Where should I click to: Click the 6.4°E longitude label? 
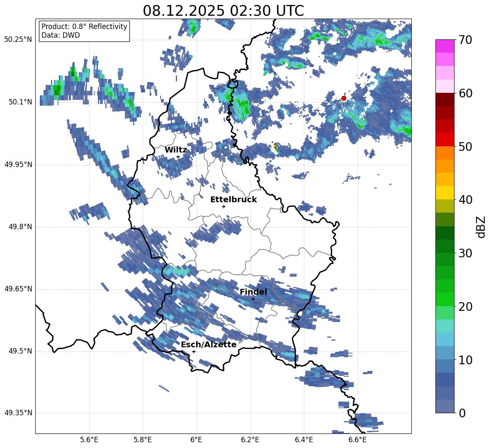(x=304, y=440)
